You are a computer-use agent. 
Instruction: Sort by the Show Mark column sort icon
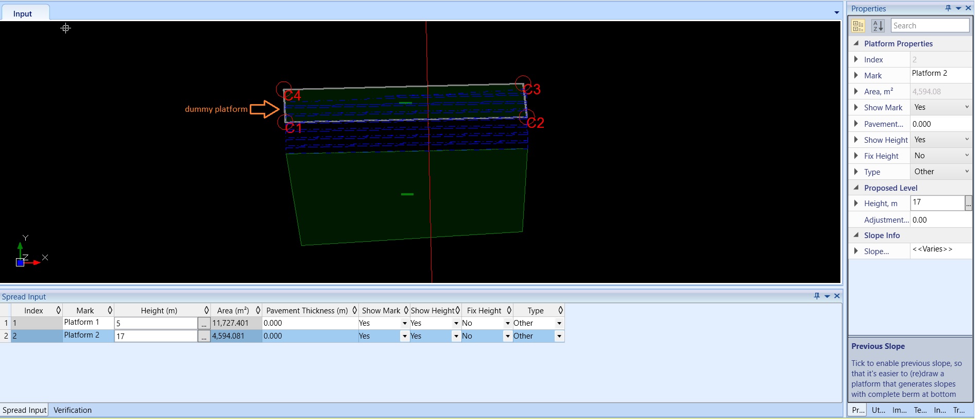click(406, 310)
